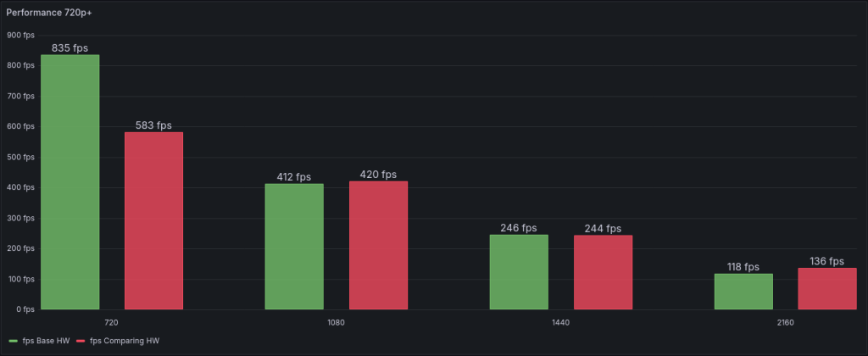The width and height of the screenshot is (868, 356).
Task: Toggle the fps Base HW legend series
Action: click(46, 341)
